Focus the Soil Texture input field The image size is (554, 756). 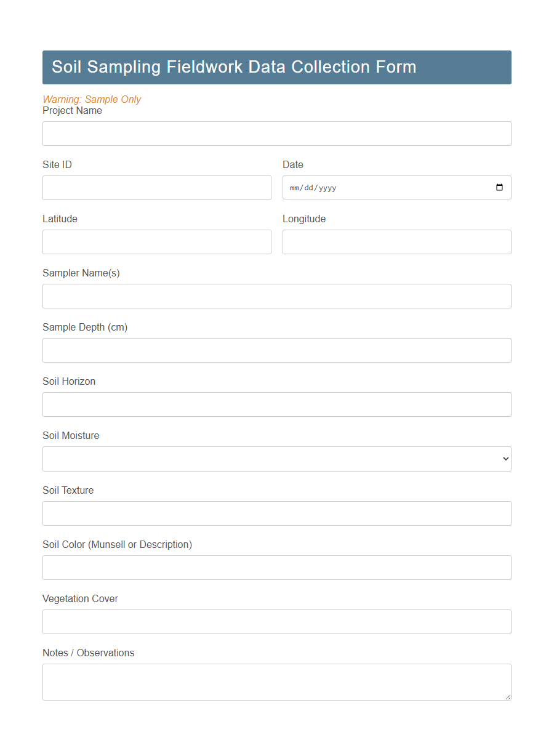tap(277, 513)
